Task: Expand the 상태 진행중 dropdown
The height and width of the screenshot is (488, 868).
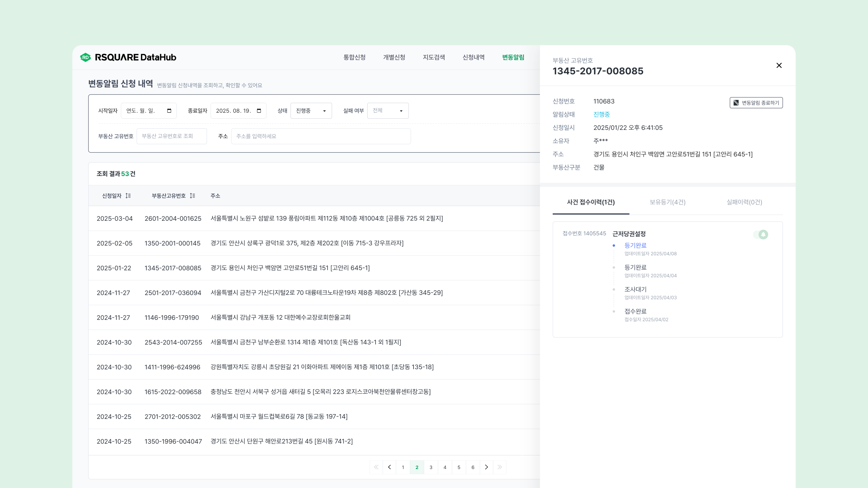Action: 311,111
